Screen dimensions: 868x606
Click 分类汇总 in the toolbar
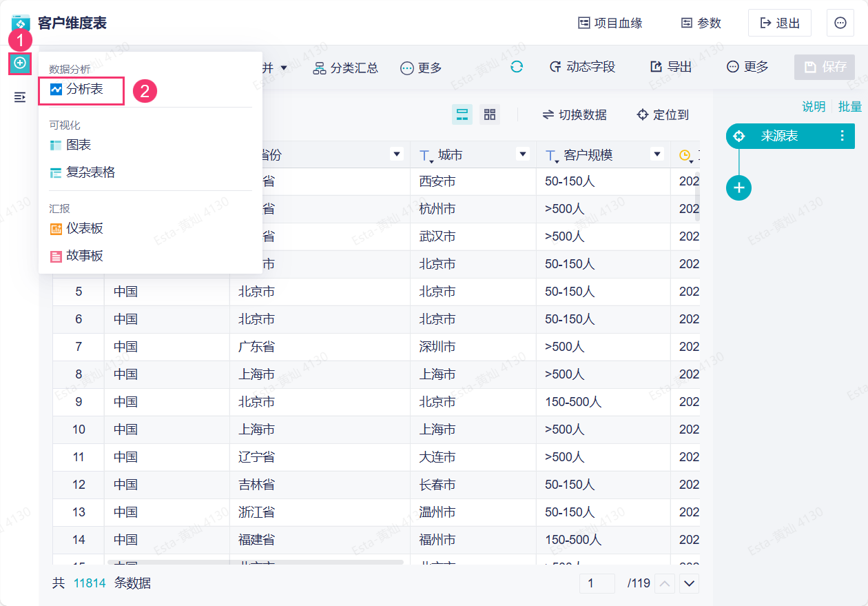[346, 68]
